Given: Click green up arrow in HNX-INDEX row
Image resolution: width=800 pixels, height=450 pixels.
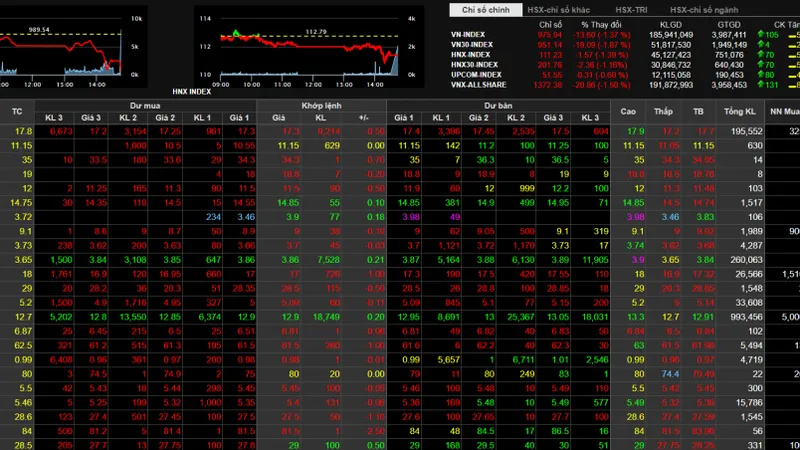Looking at the screenshot, I should pos(761,54).
